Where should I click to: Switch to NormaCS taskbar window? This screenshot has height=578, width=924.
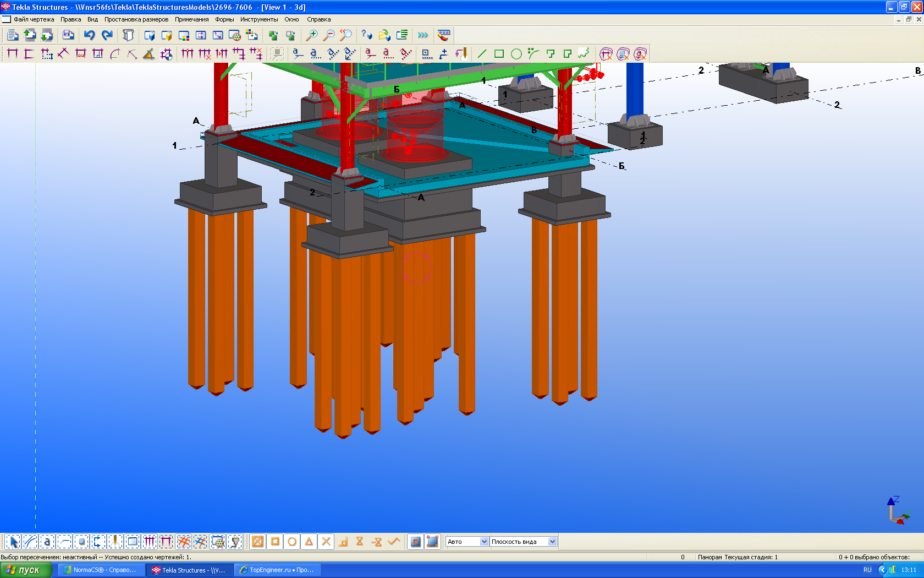click(x=101, y=570)
